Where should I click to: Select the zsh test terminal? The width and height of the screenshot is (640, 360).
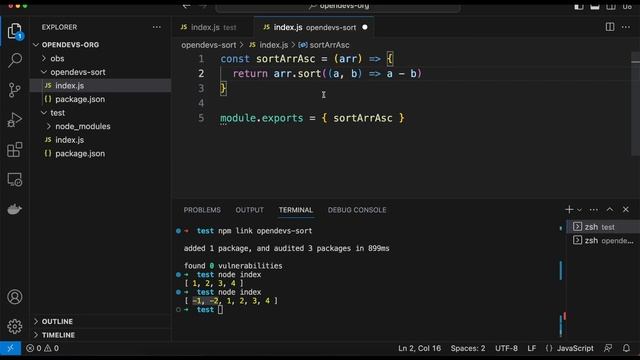click(603, 227)
